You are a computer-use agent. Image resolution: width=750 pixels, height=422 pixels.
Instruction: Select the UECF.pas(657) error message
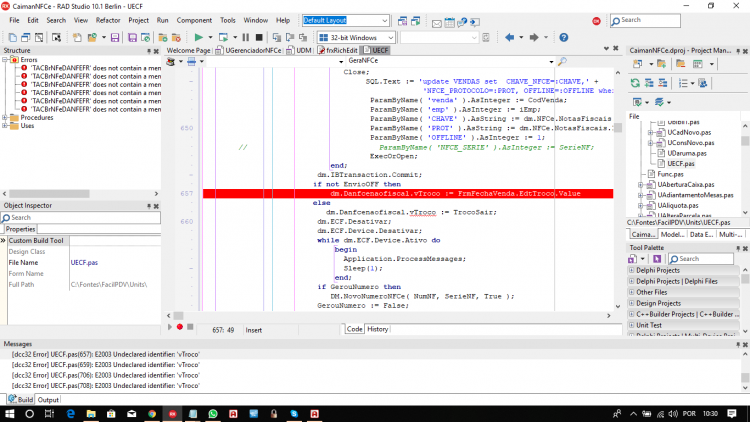[106, 355]
